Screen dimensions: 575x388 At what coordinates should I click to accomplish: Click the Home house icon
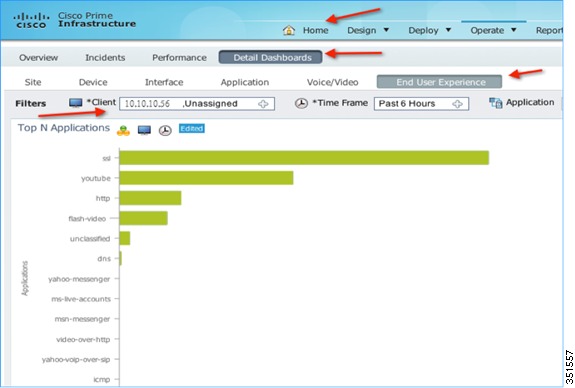coord(289,30)
